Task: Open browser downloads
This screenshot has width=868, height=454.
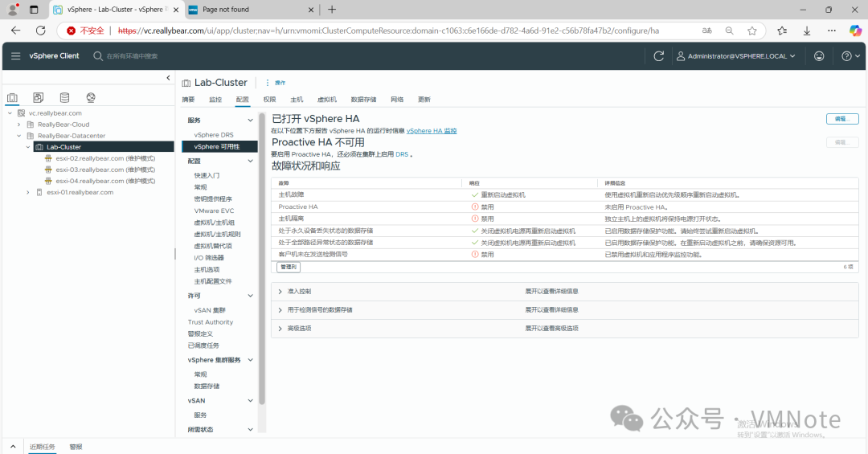Action: tap(807, 31)
